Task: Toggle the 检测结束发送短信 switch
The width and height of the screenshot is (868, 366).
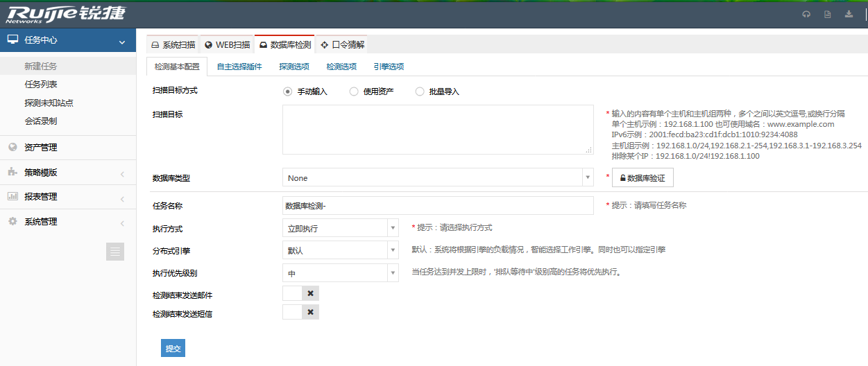Action: click(x=300, y=312)
